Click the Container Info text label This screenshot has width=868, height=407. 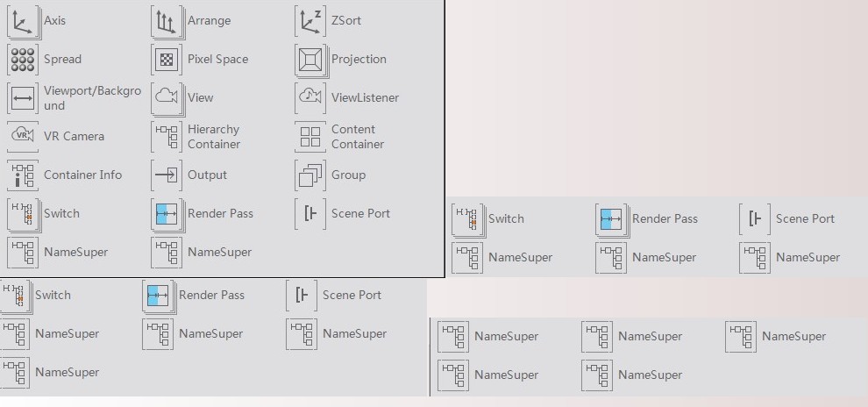point(82,175)
